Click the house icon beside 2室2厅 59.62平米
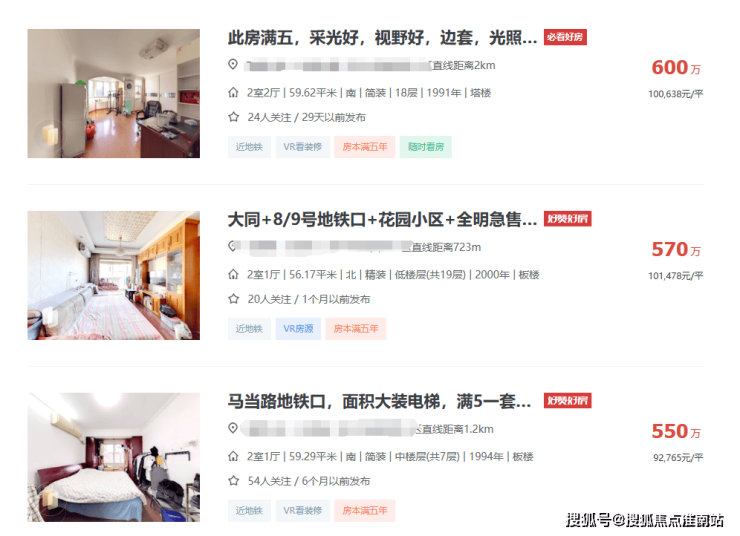The width and height of the screenshot is (740, 536). point(233,92)
